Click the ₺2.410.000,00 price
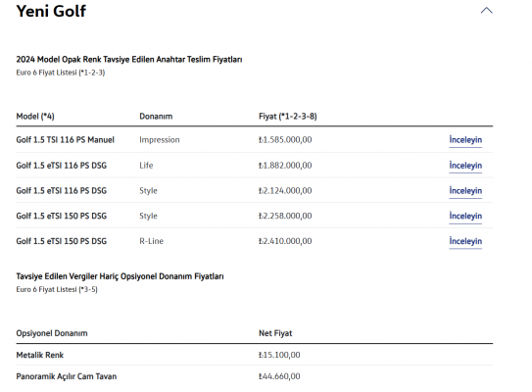This screenshot has height=392, width=532. 285,241
